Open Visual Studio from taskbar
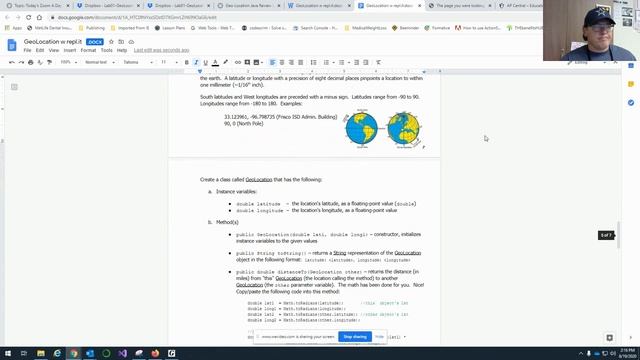Image resolution: width=640 pixels, height=360 pixels. pyautogui.click(x=122, y=353)
